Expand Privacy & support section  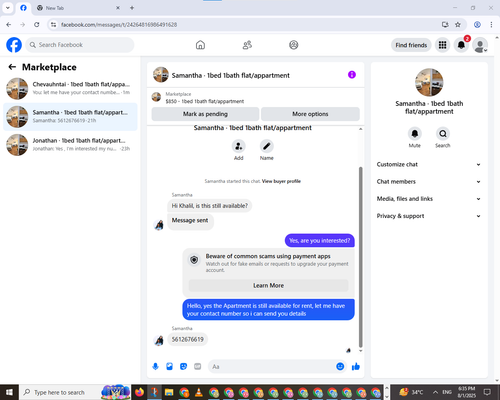(x=429, y=216)
